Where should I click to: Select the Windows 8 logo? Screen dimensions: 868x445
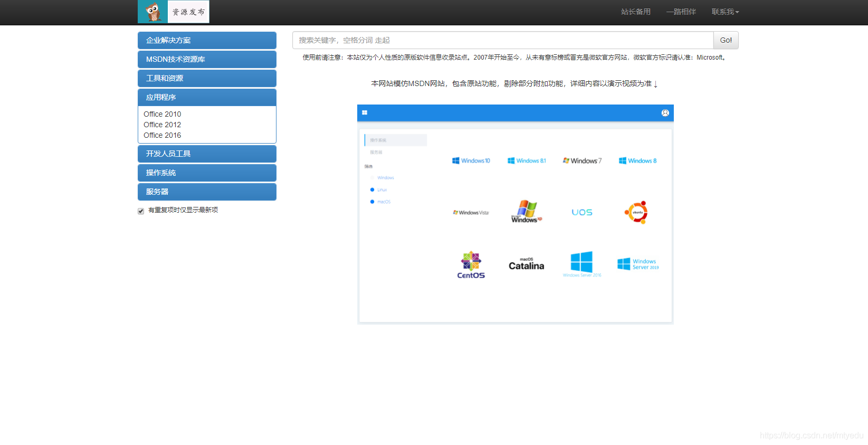[x=637, y=160]
